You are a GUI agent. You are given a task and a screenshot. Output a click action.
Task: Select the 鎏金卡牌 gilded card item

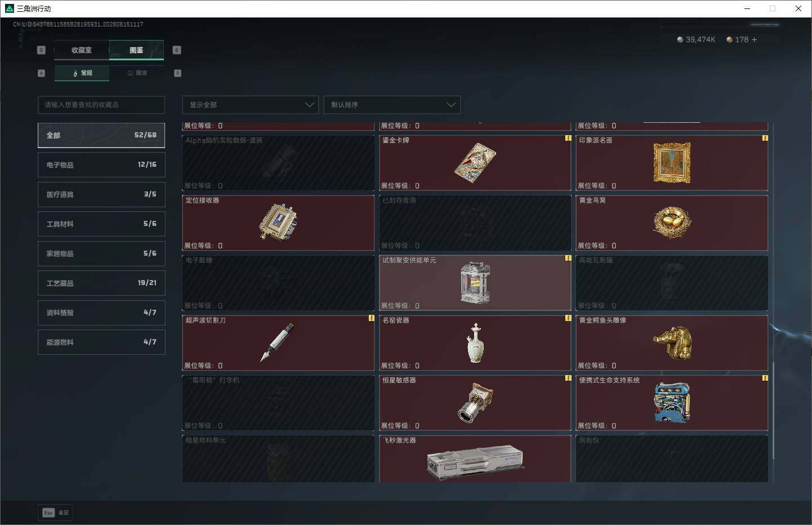[475, 163]
